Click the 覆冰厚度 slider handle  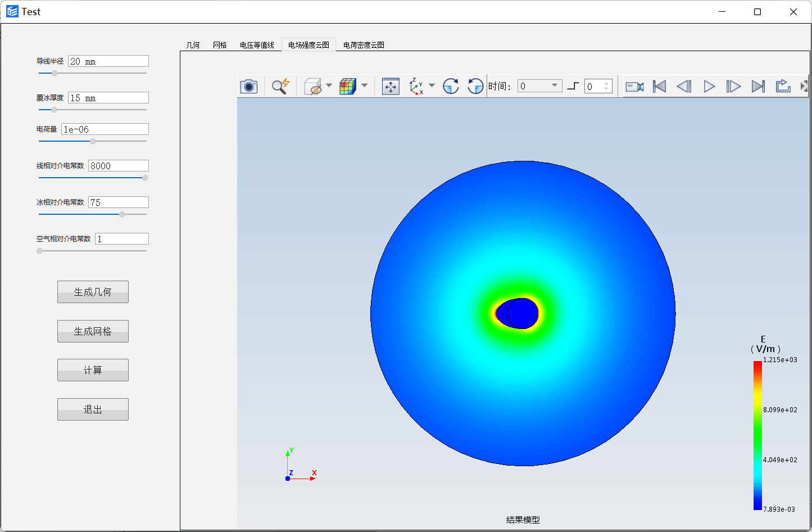(54, 110)
